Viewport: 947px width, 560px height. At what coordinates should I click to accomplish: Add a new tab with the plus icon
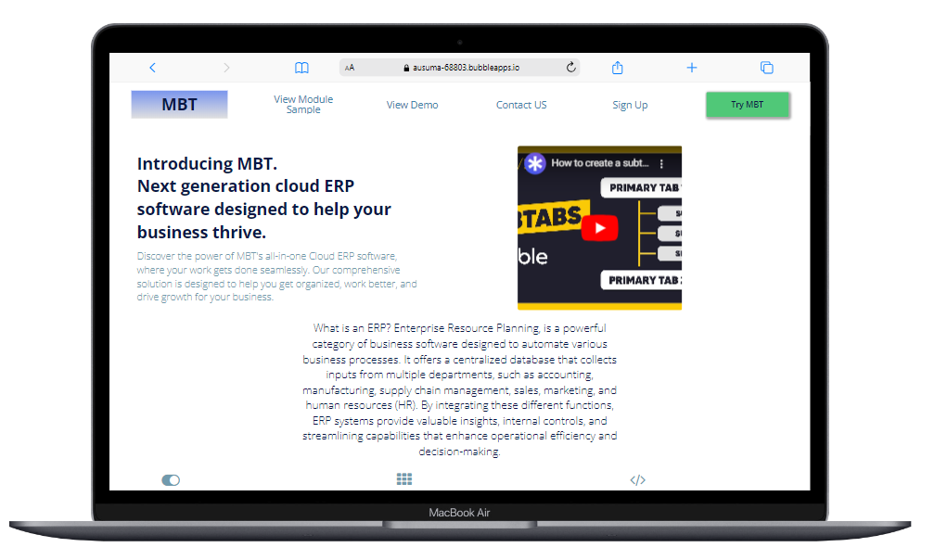click(691, 68)
